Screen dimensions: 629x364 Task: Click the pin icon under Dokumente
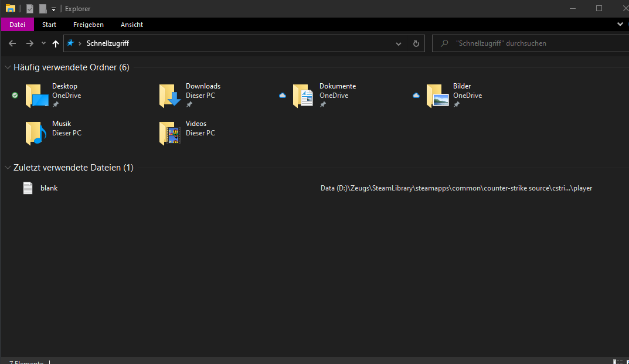coord(323,104)
